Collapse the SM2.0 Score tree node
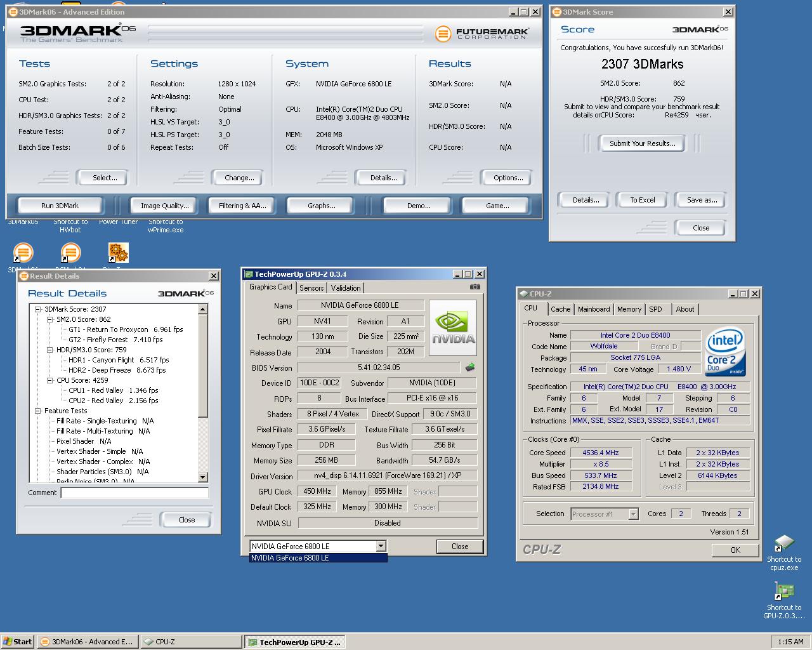 click(50, 319)
